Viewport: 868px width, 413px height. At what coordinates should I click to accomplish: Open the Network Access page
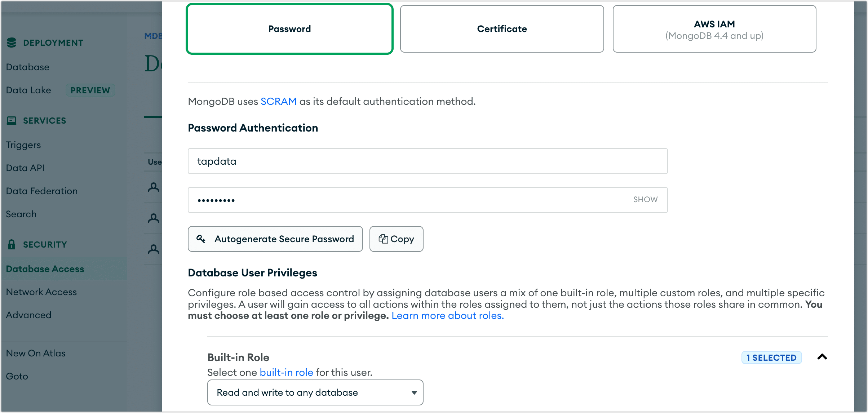(41, 292)
